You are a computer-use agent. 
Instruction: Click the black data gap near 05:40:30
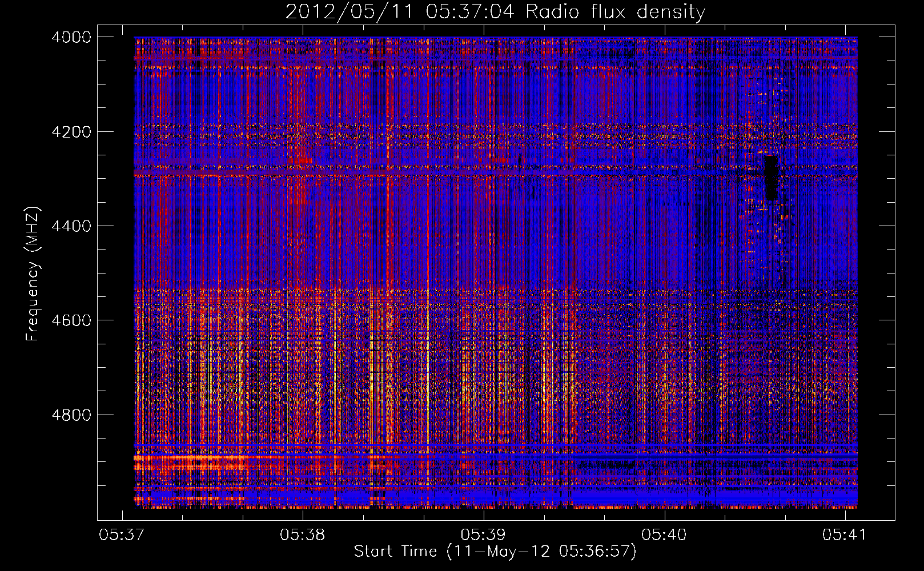(x=771, y=178)
